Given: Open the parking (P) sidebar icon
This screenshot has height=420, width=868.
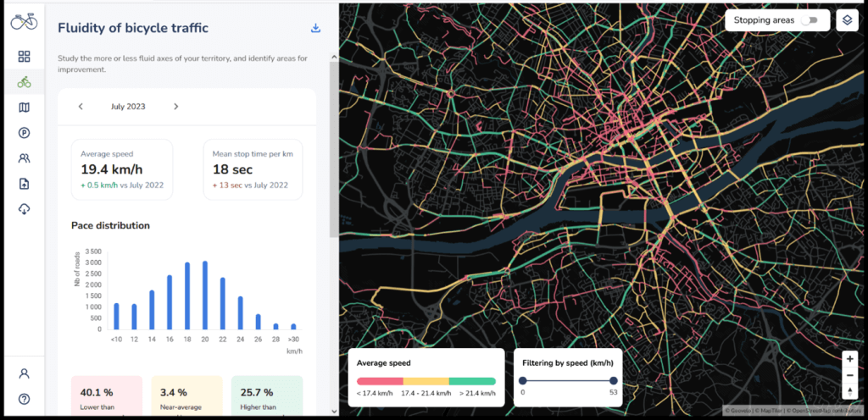Looking at the screenshot, I should pyautogui.click(x=24, y=133).
